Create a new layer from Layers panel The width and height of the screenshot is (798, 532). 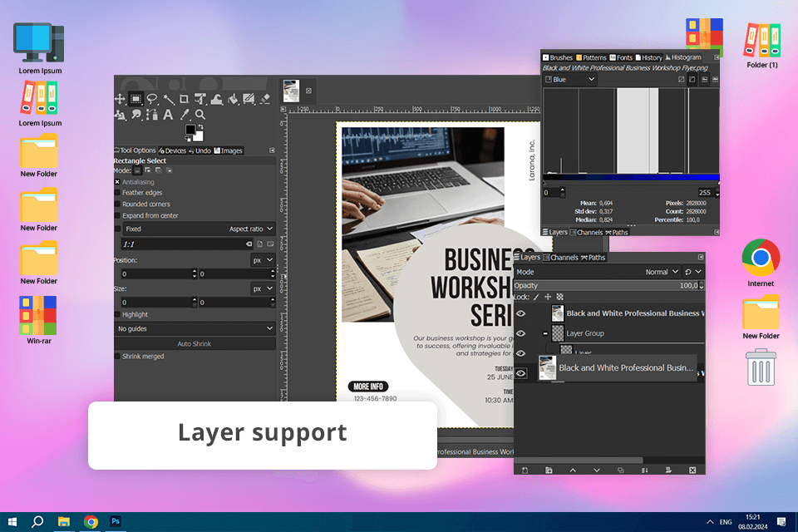click(x=525, y=470)
